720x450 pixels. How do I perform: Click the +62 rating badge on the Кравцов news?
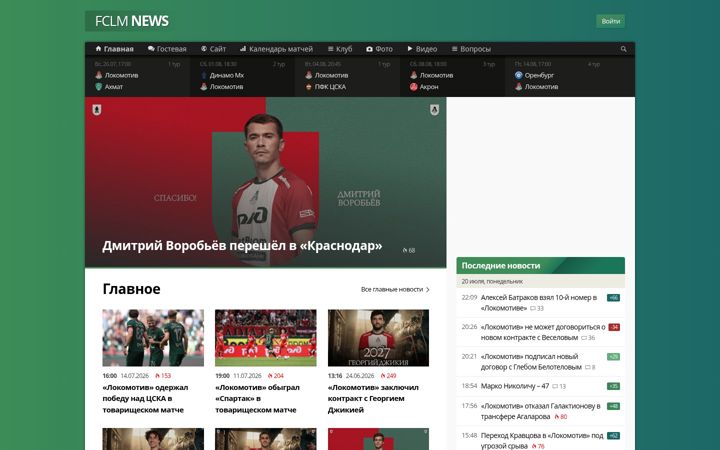click(613, 436)
